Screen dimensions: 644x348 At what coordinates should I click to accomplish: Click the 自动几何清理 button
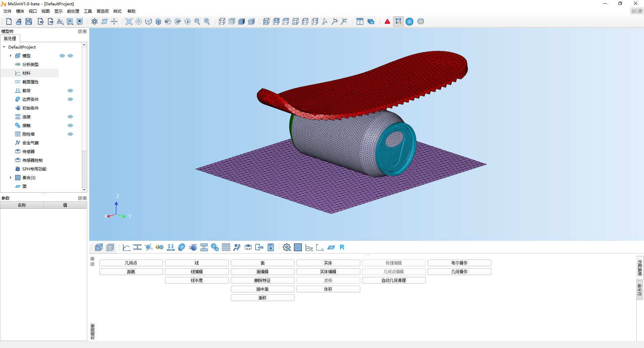click(x=394, y=280)
